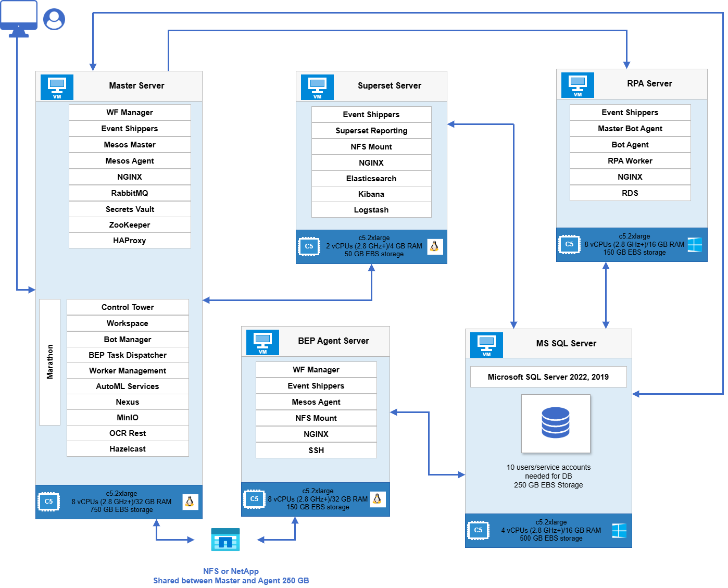Select the Superset Server VM icon
The image size is (728, 588).
[x=317, y=87]
